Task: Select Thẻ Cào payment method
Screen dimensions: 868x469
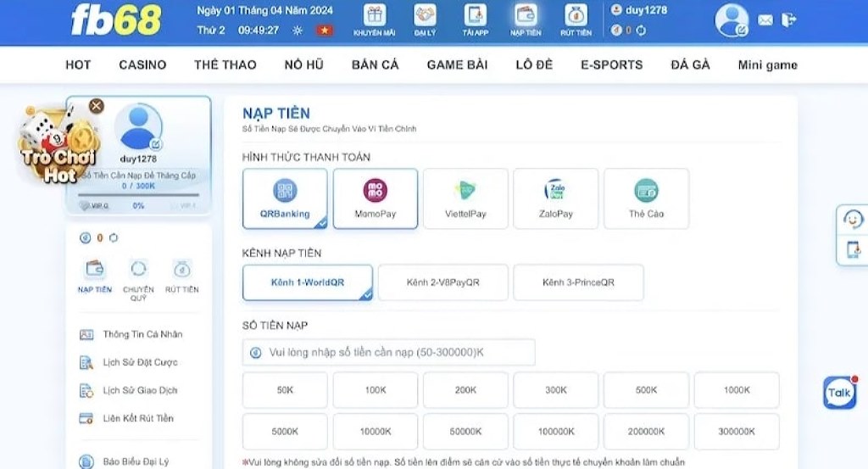Action: coord(647,198)
